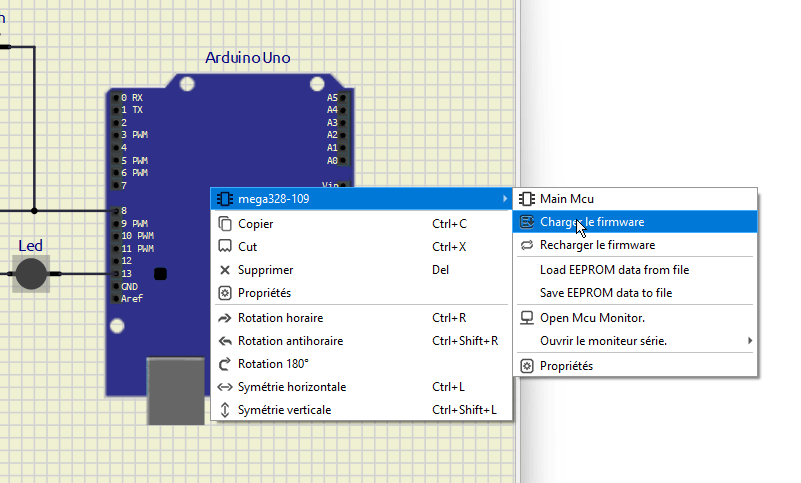Screen dimensions: 801x483
Task: Click the Recharger le firmware reload icon
Action: pos(527,245)
